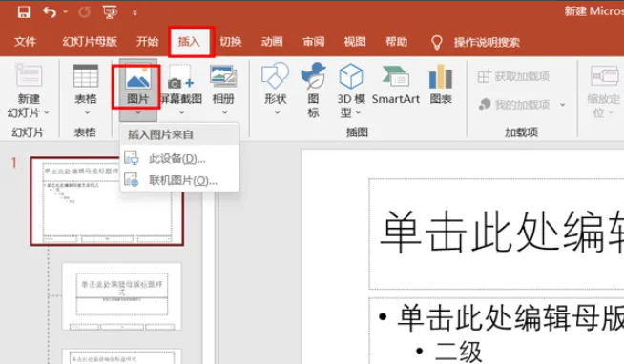Select the second layout thumbnail

point(121,295)
